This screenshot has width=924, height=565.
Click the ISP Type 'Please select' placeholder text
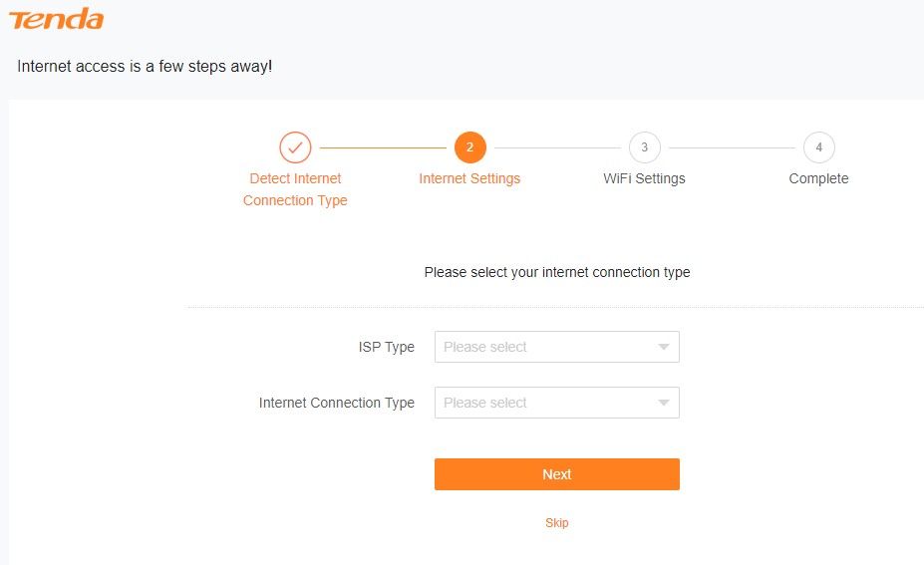485,347
